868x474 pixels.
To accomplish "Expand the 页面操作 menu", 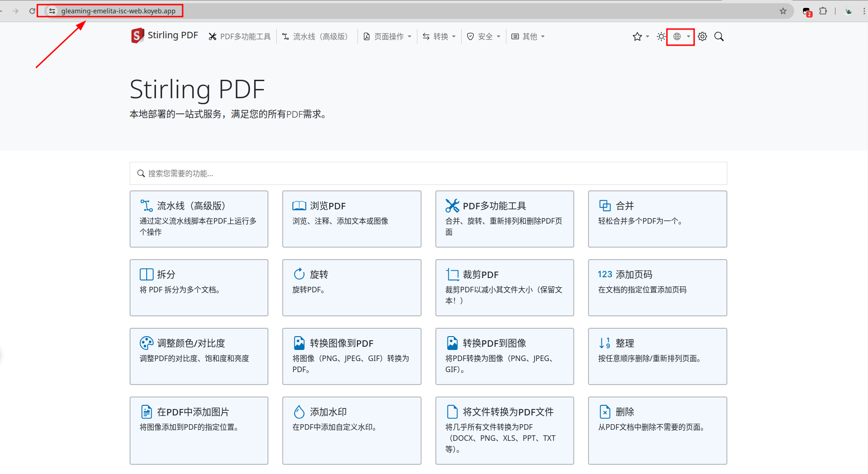I will pyautogui.click(x=387, y=36).
